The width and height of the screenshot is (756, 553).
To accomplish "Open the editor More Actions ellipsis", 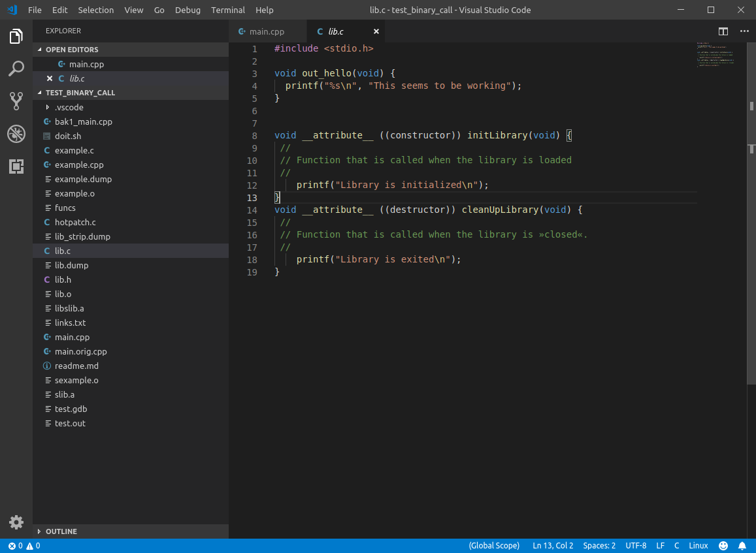I will [x=744, y=31].
